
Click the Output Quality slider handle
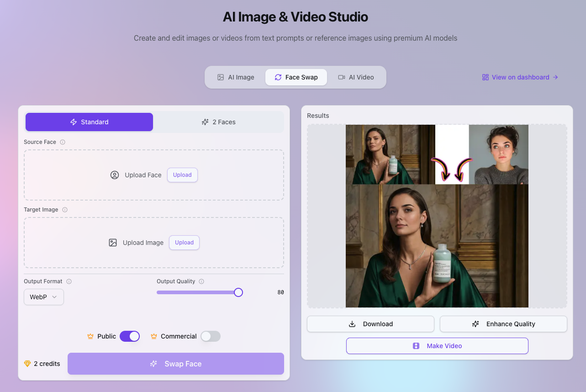click(238, 292)
